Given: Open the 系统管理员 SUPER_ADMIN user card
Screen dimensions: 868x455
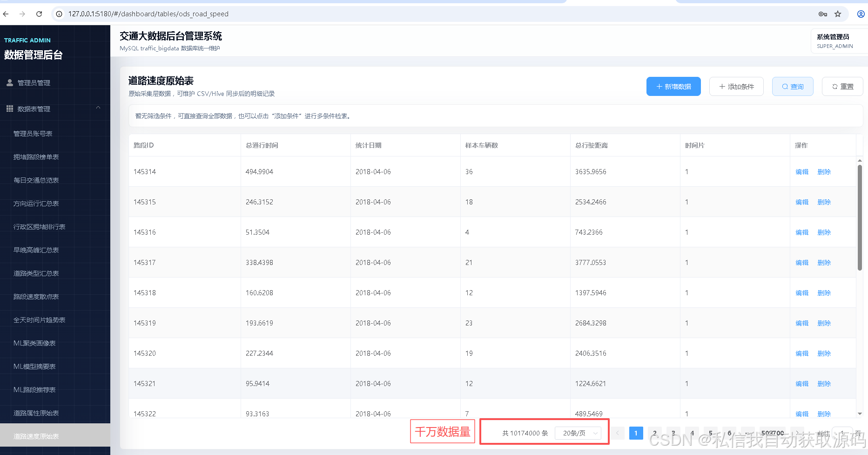Looking at the screenshot, I should pos(839,41).
